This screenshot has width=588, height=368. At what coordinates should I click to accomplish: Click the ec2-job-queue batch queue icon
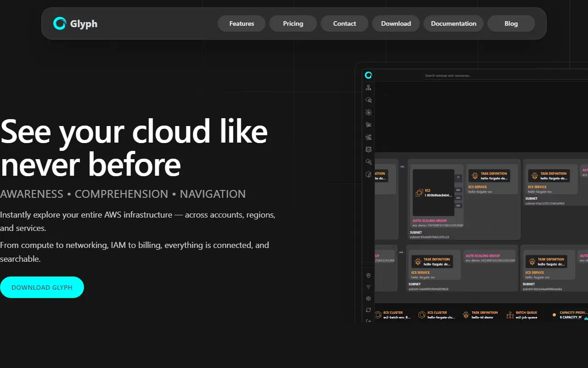pyautogui.click(x=510, y=315)
